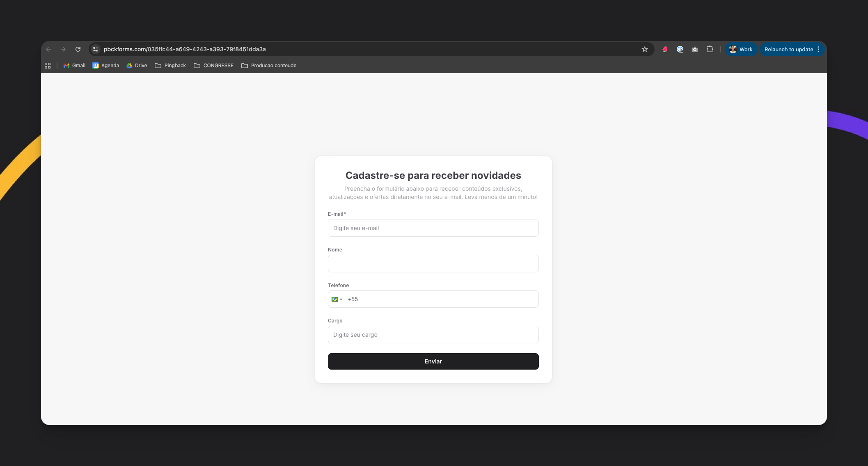Focus the E-mail input field
The image size is (868, 466).
[x=433, y=228]
